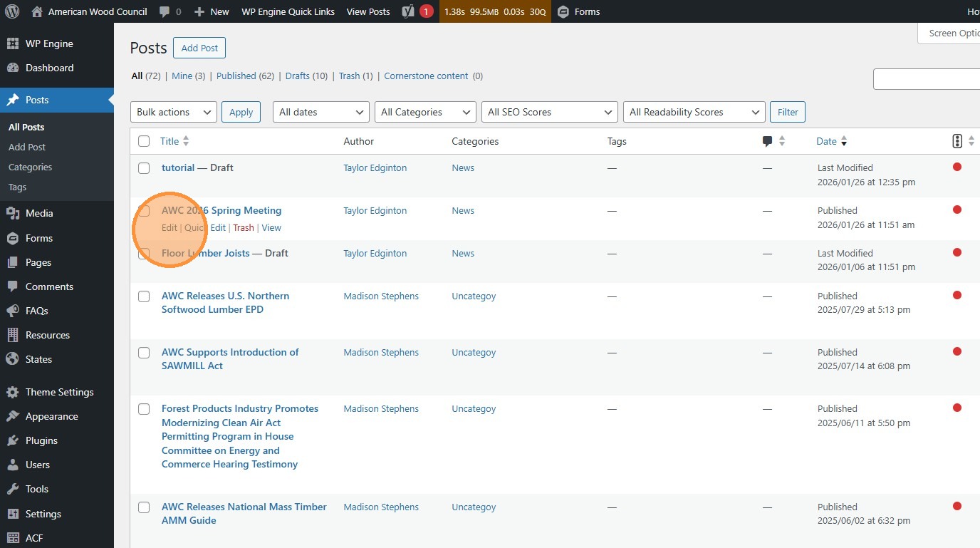
Task: Open the All SEO Scores dropdown
Action: coord(549,112)
